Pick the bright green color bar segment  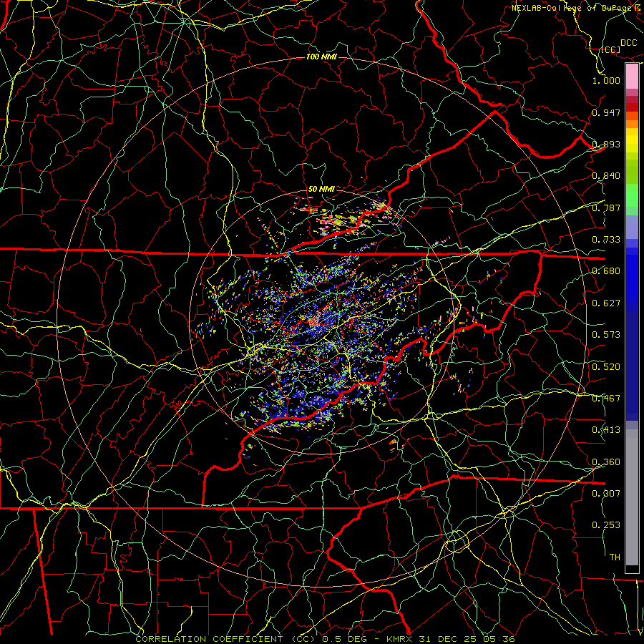click(x=632, y=195)
